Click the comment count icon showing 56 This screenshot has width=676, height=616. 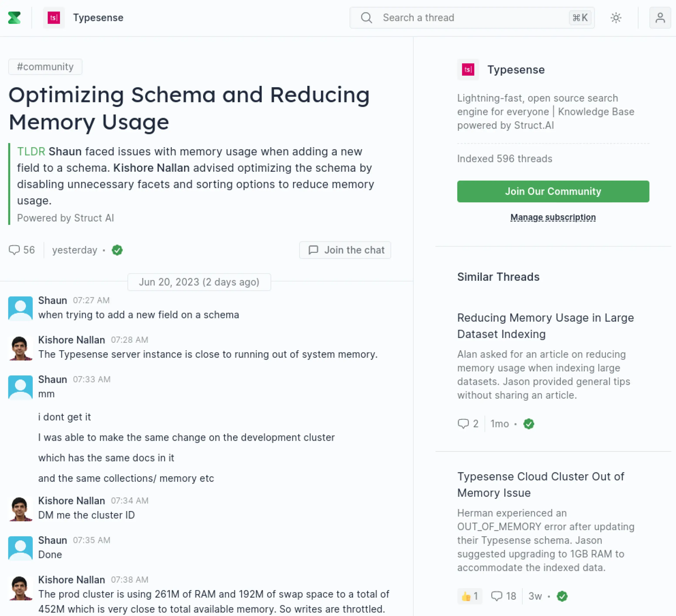15,250
